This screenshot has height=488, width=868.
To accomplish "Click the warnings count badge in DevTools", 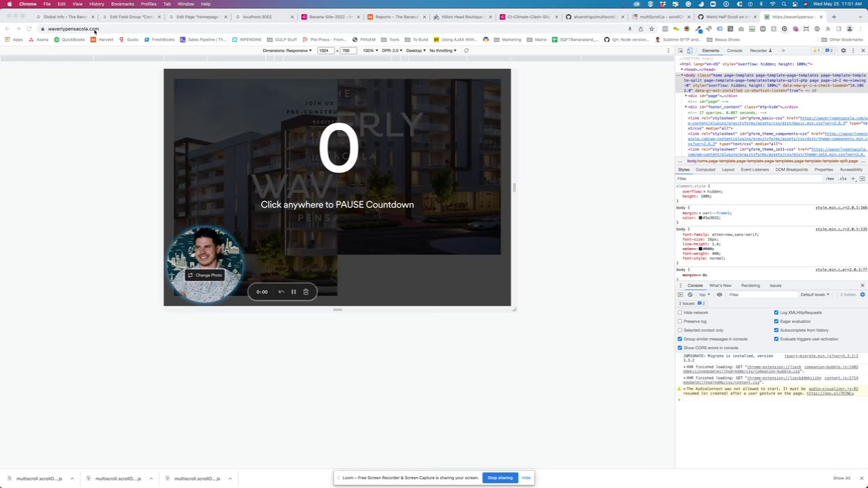I will pos(817,51).
